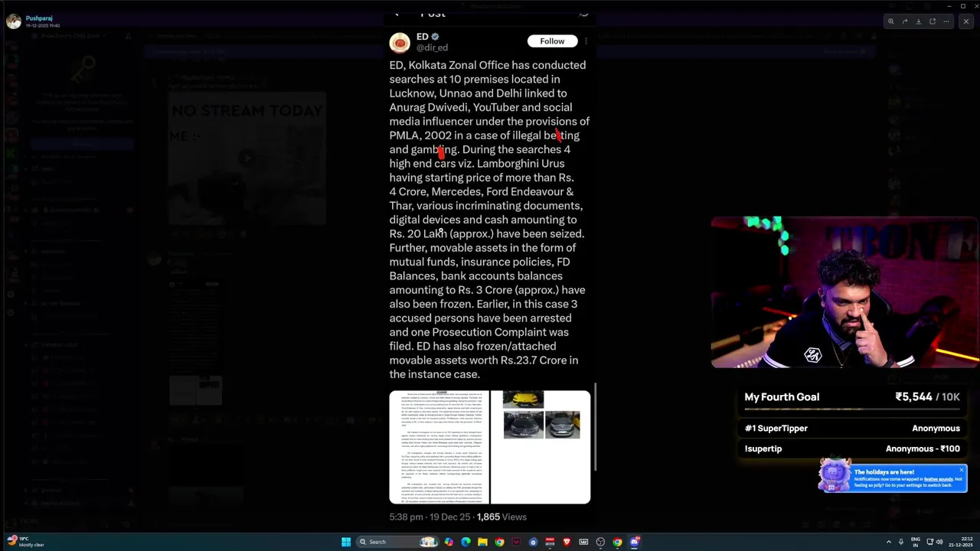Screen dimensions: 980x551
Task: Click the 'My Fourth Goal' title
Action: click(782, 397)
